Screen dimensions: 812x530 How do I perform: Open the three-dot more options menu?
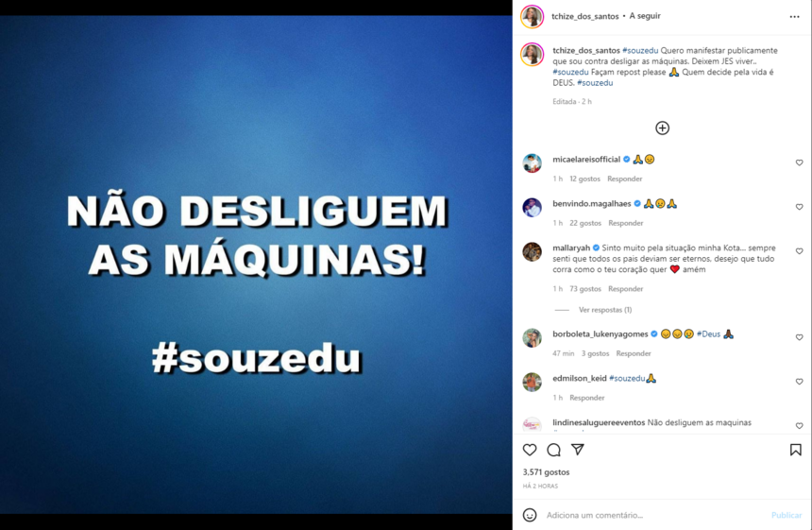coord(794,17)
